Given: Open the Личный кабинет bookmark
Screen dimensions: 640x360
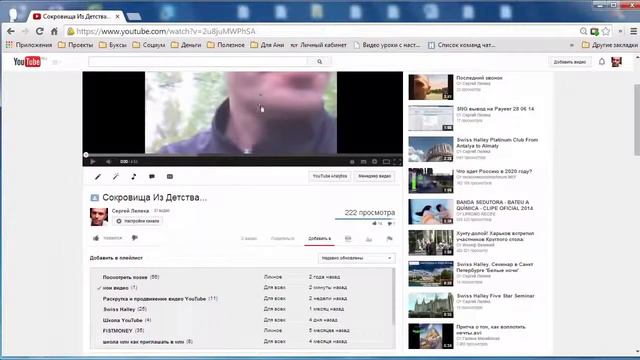Looking at the screenshot, I should click(318, 45).
